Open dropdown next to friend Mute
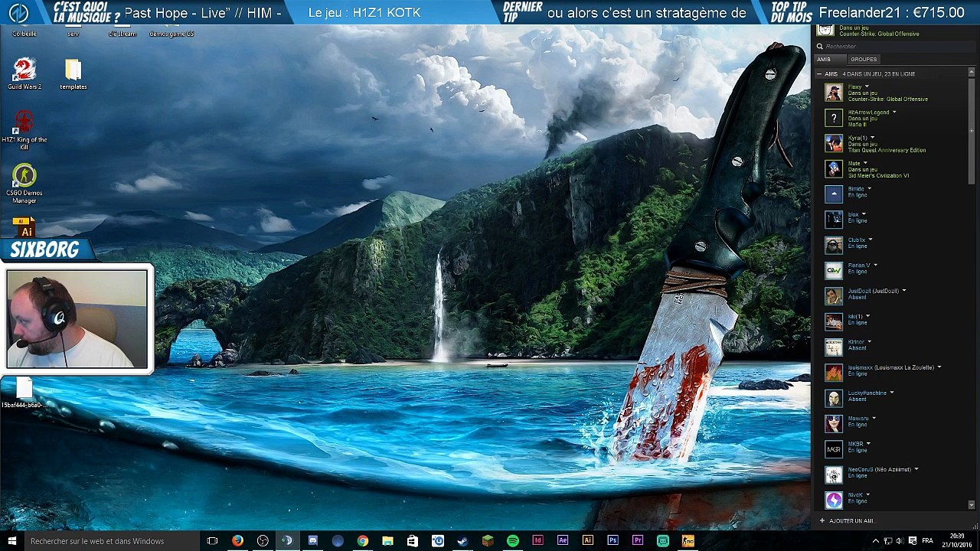 [865, 163]
